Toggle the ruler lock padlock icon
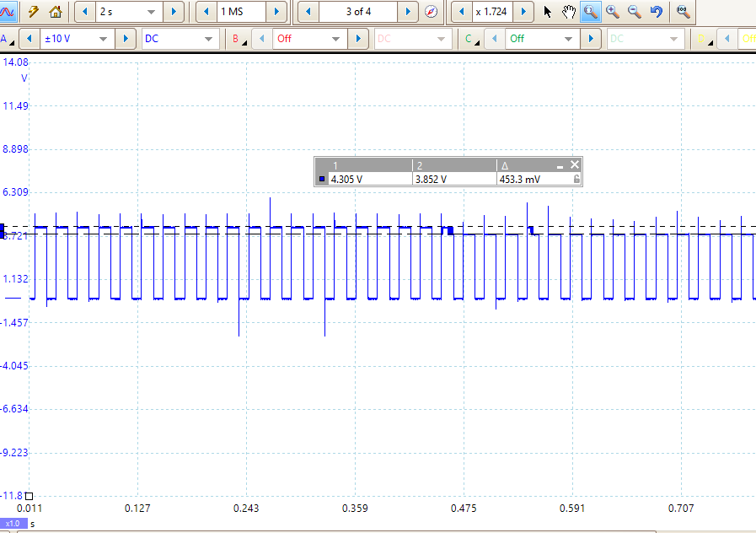The image size is (756, 533). [x=576, y=180]
